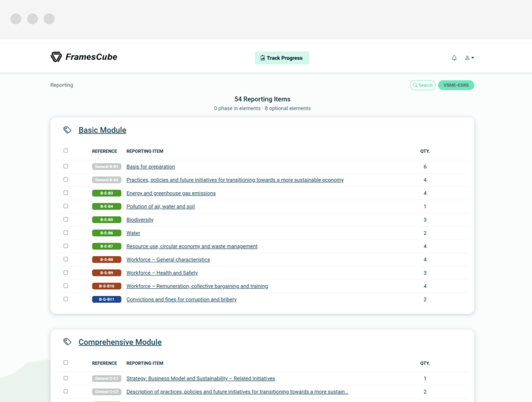Check the Energy and greenhouse gas emissions row
Image resolution: width=532 pixels, height=402 pixels.
(66, 193)
